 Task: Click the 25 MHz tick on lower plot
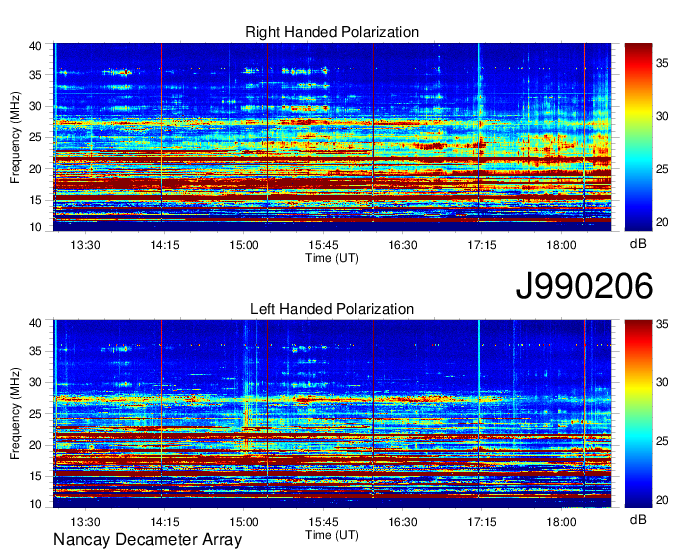pyautogui.click(x=35, y=414)
